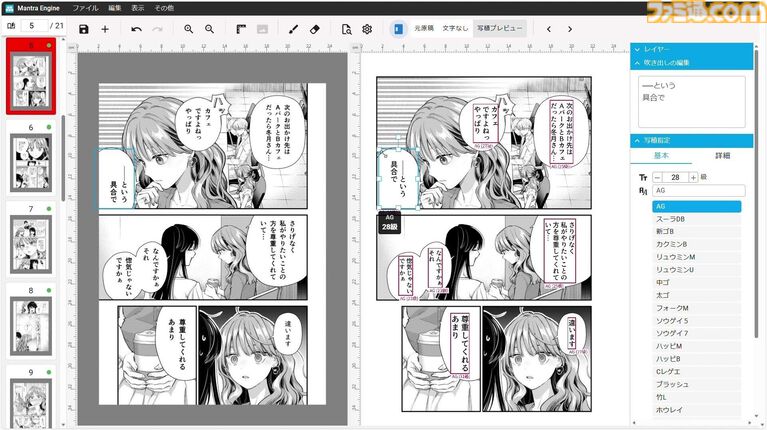
Task: Open settings with the gear icon
Action: point(367,29)
